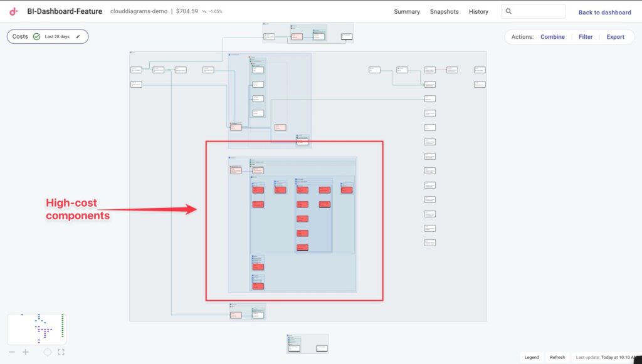This screenshot has height=364, width=642.
Task: Click the cost trend arrow icon
Action: (x=204, y=11)
